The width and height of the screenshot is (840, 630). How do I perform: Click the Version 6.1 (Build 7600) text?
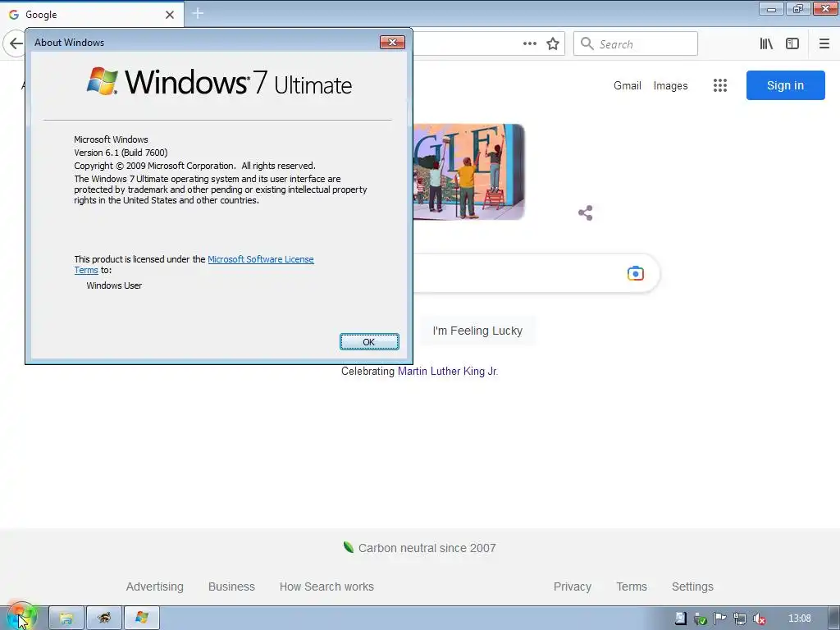(x=121, y=153)
